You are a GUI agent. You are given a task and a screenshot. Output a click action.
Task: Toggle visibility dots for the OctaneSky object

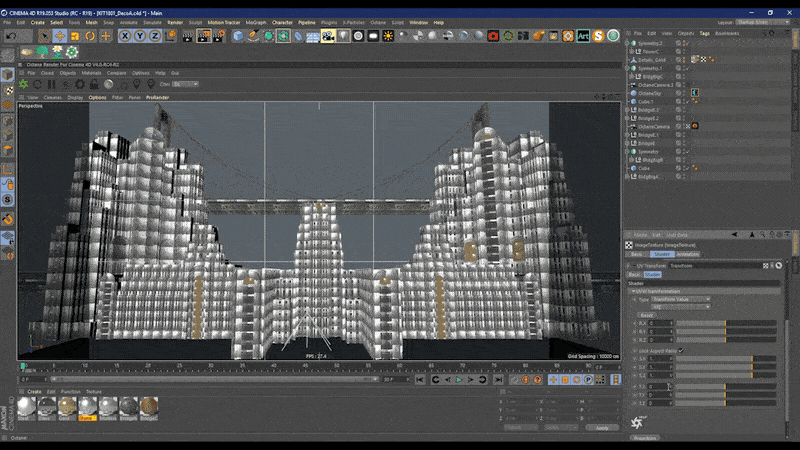point(684,93)
